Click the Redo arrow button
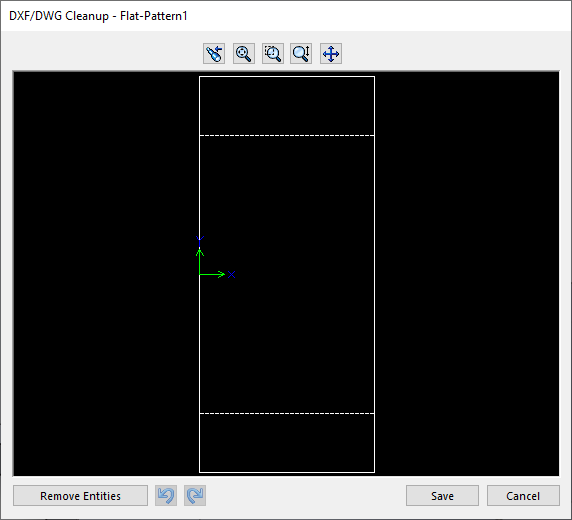This screenshot has width=572, height=520. pyautogui.click(x=195, y=496)
